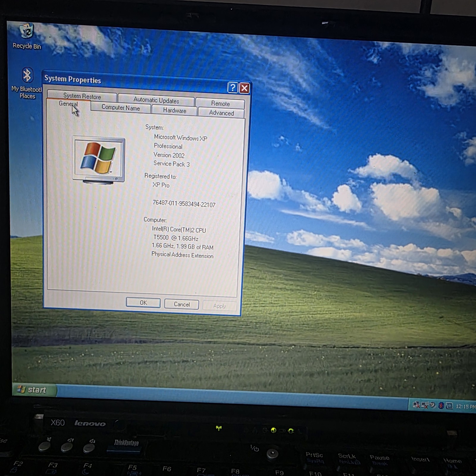Click the Cancel button

click(x=182, y=304)
